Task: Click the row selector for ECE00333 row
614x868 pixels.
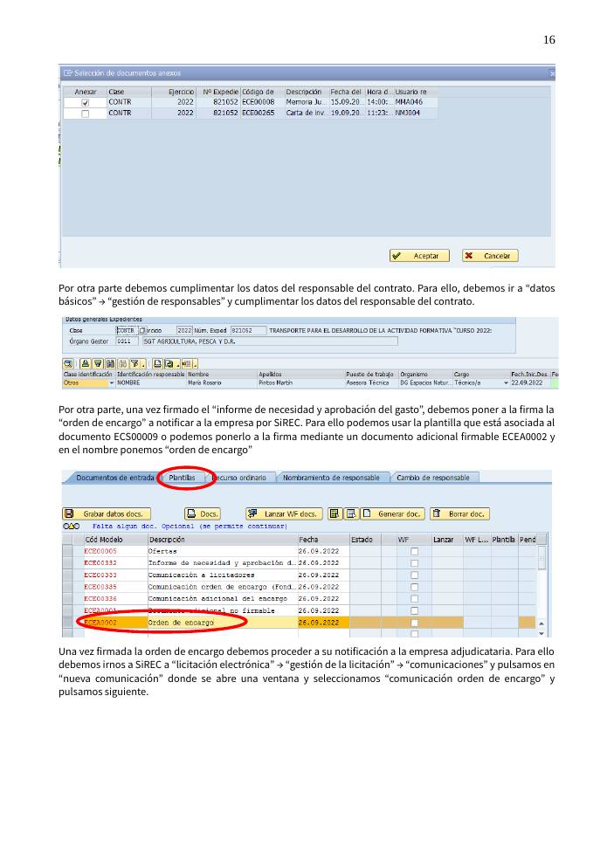Action: (x=67, y=575)
